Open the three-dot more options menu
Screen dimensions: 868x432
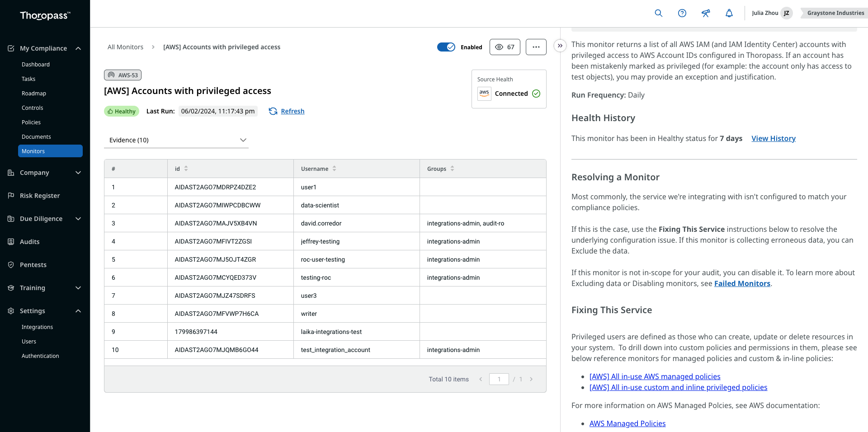[536, 47]
